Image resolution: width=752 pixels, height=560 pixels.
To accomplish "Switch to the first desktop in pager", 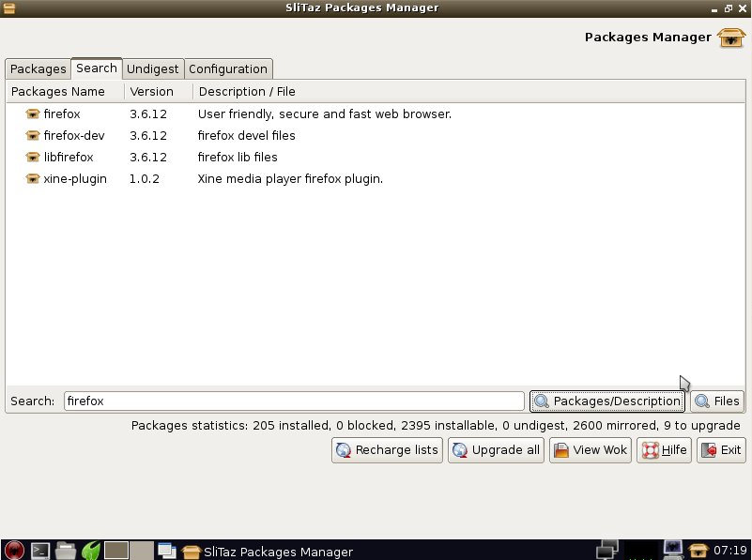I will [116, 551].
